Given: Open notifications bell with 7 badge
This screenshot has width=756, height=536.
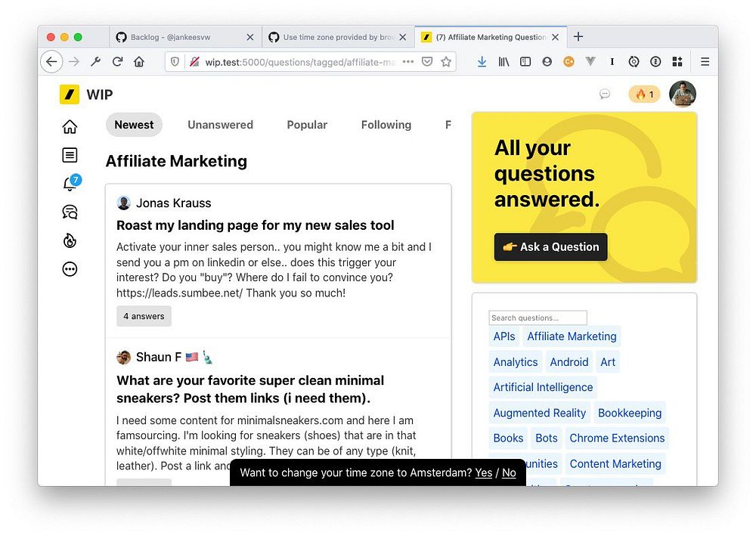Looking at the screenshot, I should (x=70, y=184).
